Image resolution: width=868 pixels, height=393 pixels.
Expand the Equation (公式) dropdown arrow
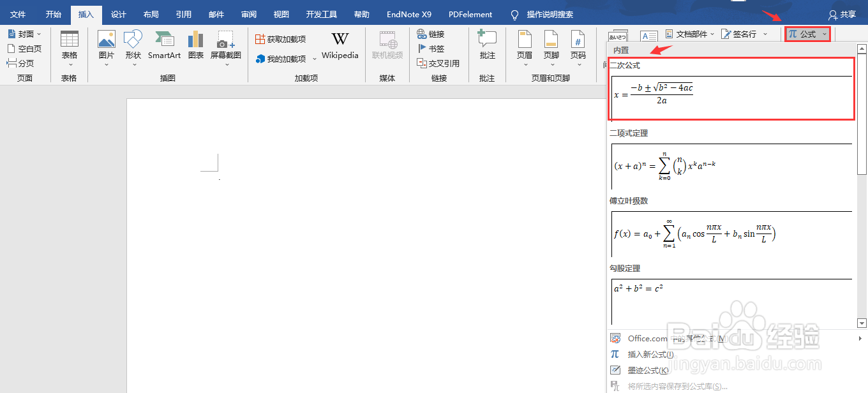(x=824, y=34)
